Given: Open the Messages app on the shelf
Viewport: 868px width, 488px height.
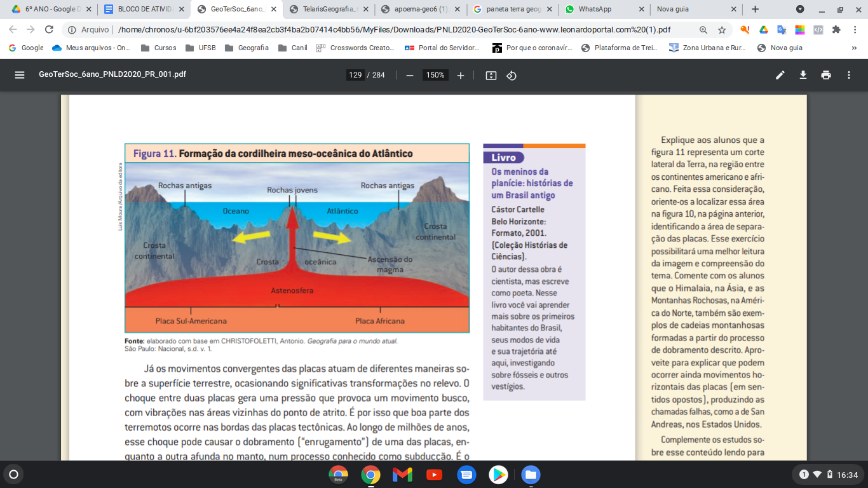Looking at the screenshot, I should 466,475.
